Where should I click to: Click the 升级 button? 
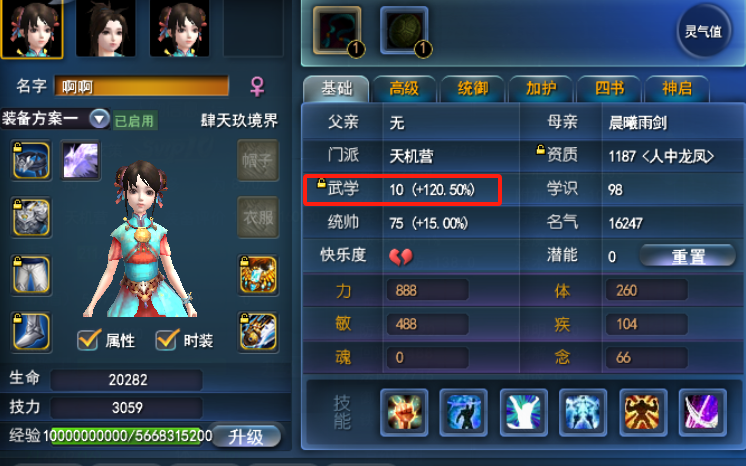tap(245, 436)
